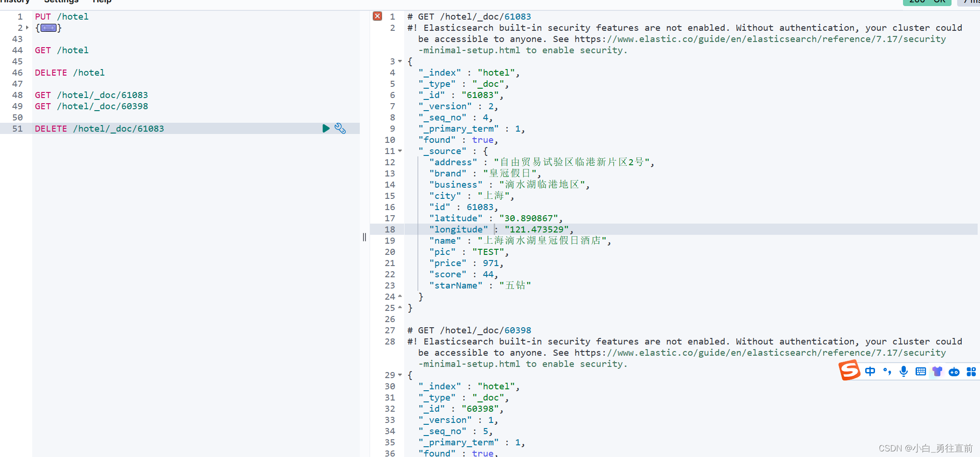The height and width of the screenshot is (457, 980).
Task: Run the DELETE /hotel/_doc/61083 request
Action: pos(326,128)
